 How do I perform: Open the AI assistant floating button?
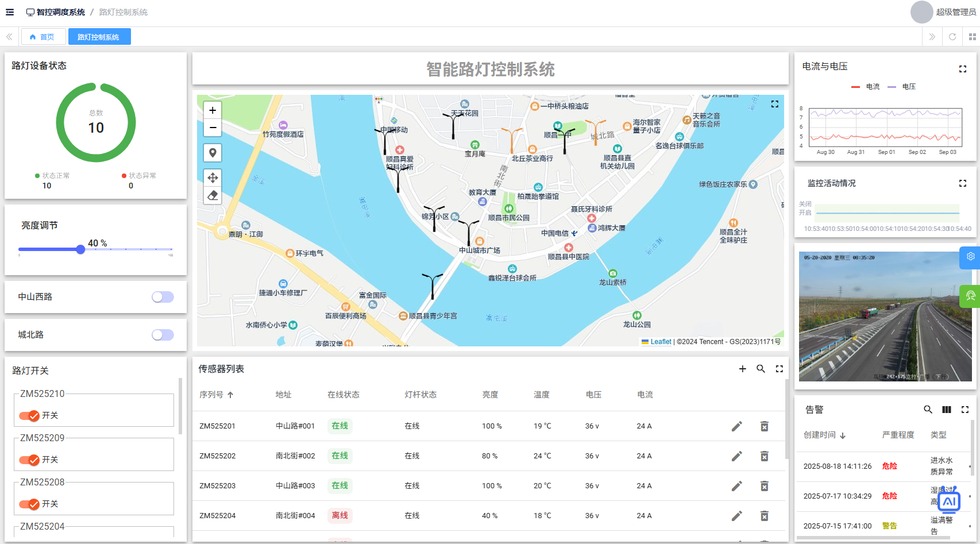pyautogui.click(x=949, y=501)
